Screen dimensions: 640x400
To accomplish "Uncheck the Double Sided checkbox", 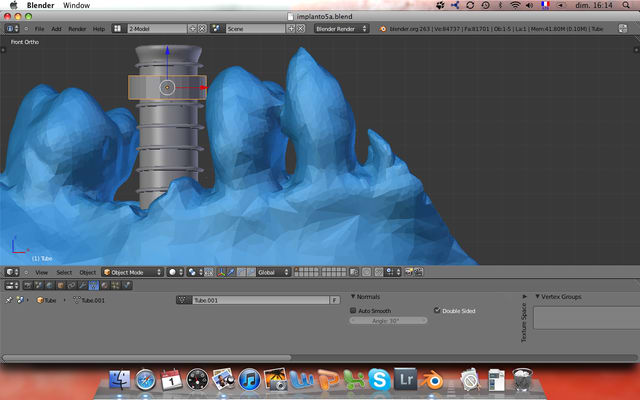I will pyautogui.click(x=437, y=311).
